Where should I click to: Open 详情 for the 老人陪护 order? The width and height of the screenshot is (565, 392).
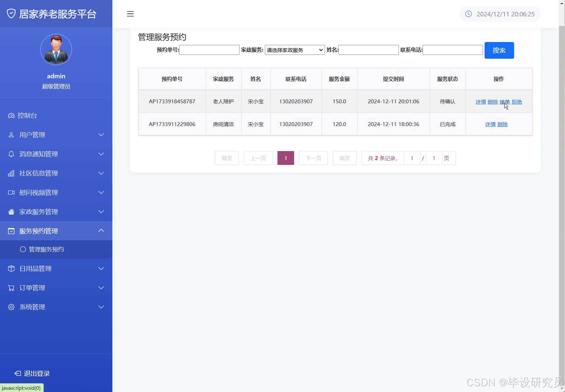(x=481, y=102)
